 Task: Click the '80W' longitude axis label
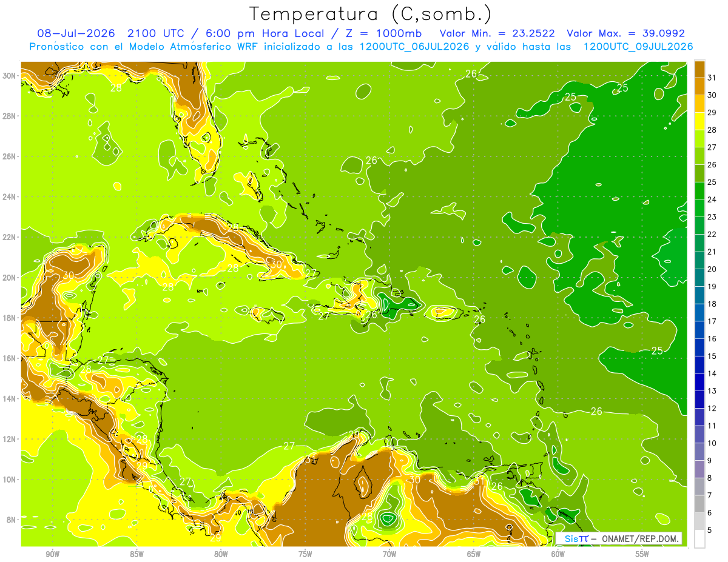(x=221, y=554)
